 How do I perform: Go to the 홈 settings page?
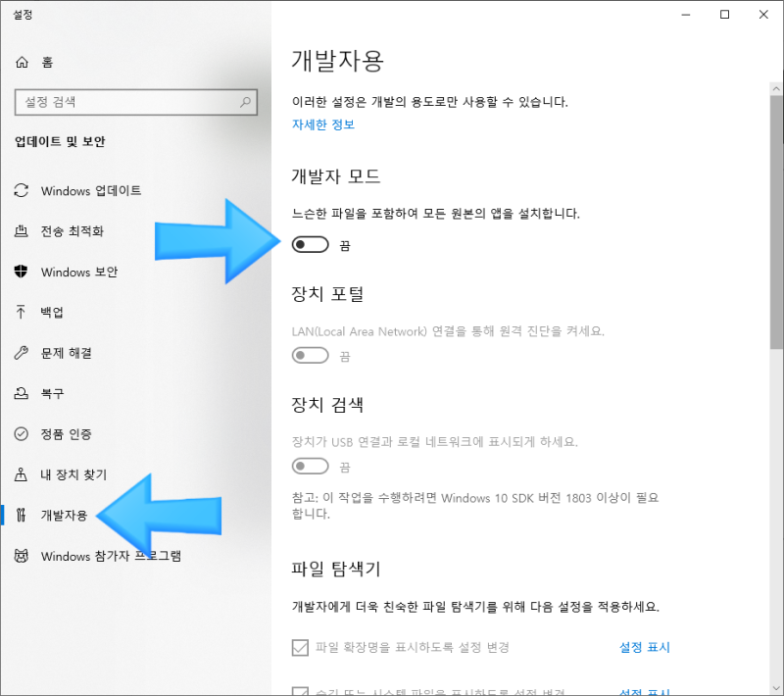coord(47,62)
